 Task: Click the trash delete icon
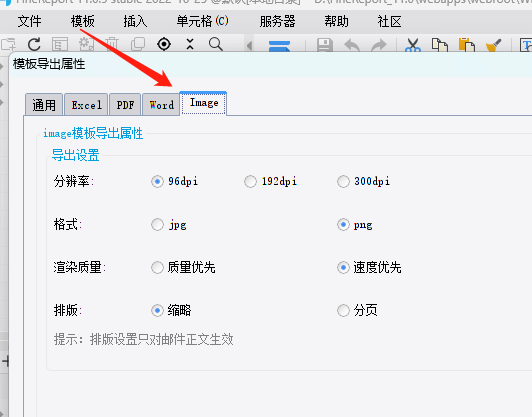click(x=112, y=44)
